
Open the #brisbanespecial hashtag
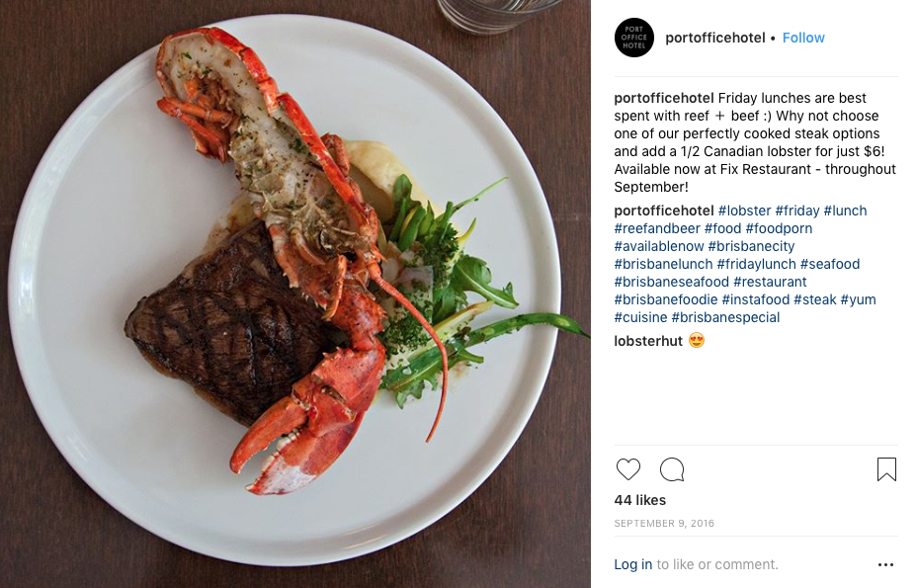[725, 317]
